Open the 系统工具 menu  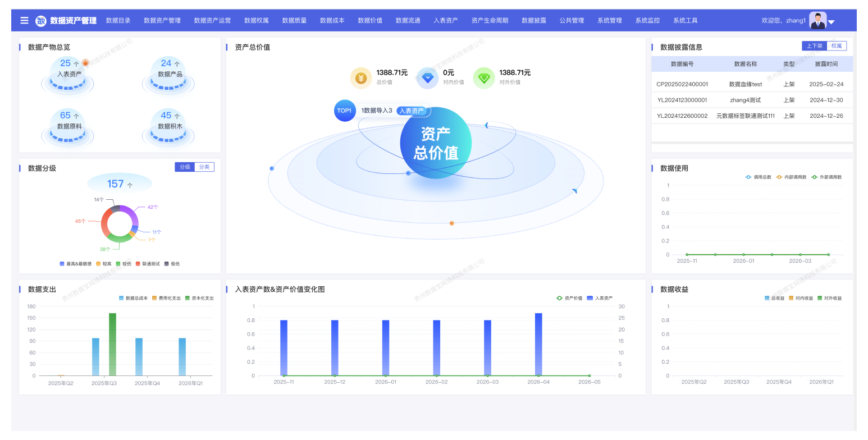click(x=686, y=20)
